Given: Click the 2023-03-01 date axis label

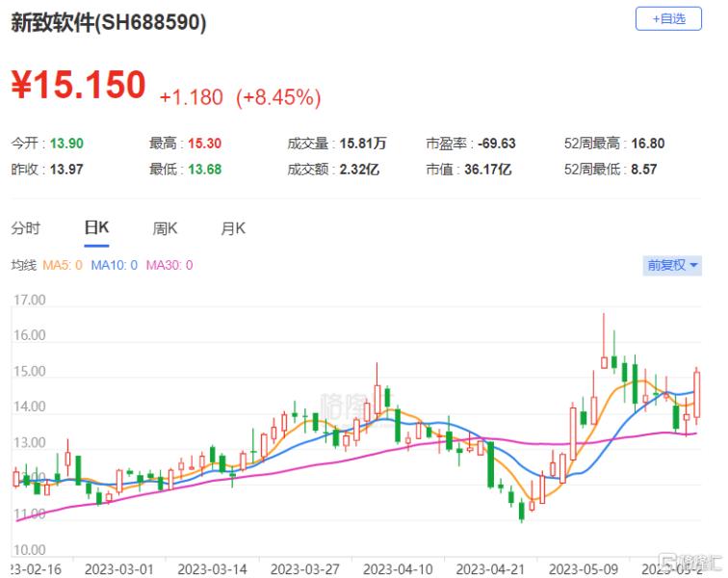Looking at the screenshot, I should pyautogui.click(x=118, y=568).
